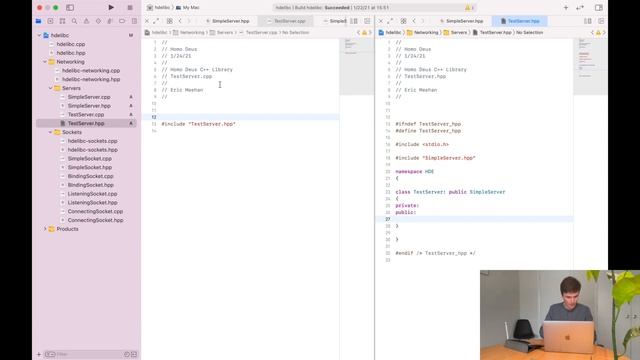Click the Library plus button in toolbar
The height and width of the screenshot is (360, 640).
coord(566,7)
